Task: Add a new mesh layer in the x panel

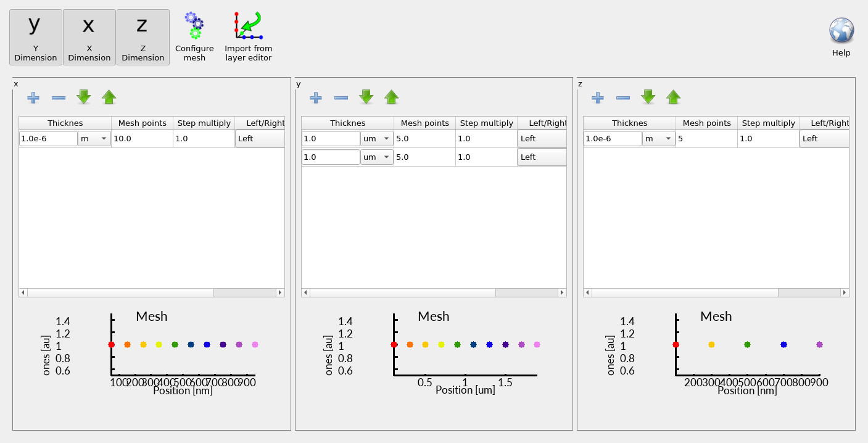Action: click(33, 97)
